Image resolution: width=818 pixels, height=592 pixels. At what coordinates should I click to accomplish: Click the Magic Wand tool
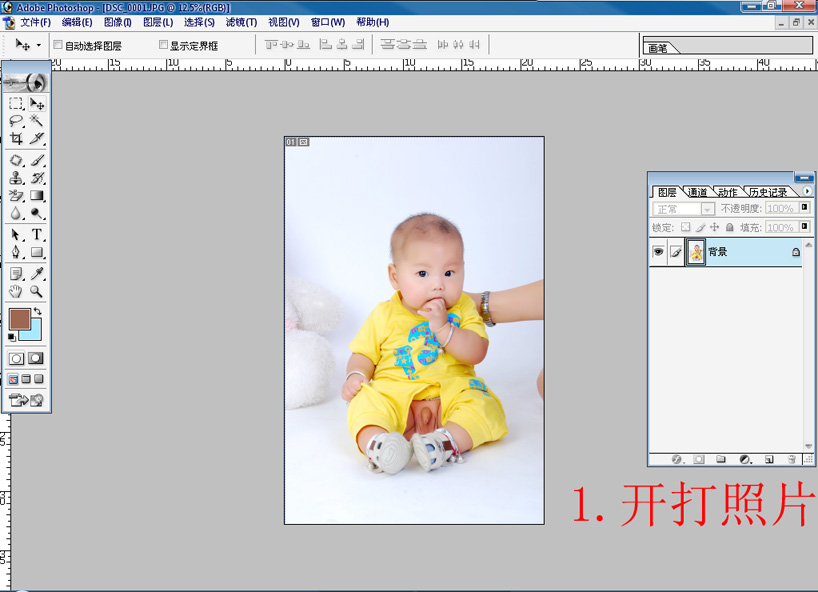pyautogui.click(x=37, y=121)
